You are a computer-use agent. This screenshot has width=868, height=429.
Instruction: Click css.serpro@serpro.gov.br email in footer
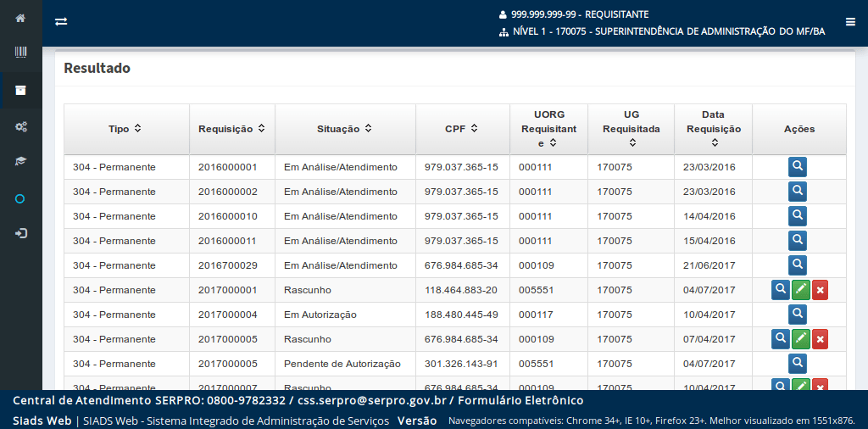click(x=373, y=400)
